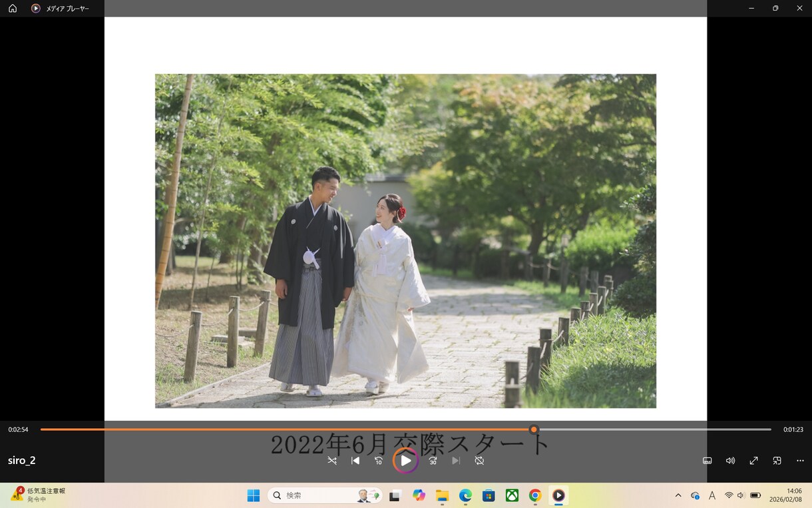Skip forward 30 seconds
Screen dimensions: 812x508
(x=433, y=461)
